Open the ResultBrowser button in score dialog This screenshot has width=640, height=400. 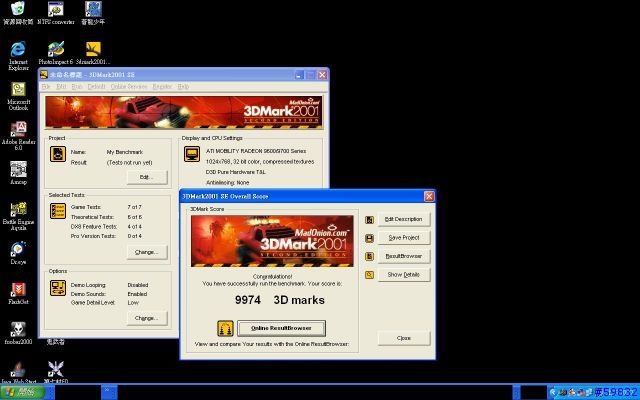tap(404, 256)
